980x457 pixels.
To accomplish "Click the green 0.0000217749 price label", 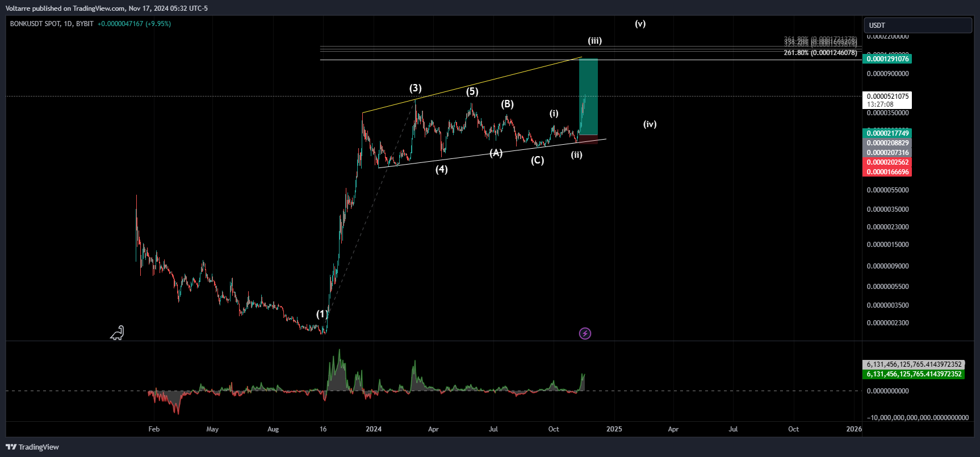I will [887, 133].
